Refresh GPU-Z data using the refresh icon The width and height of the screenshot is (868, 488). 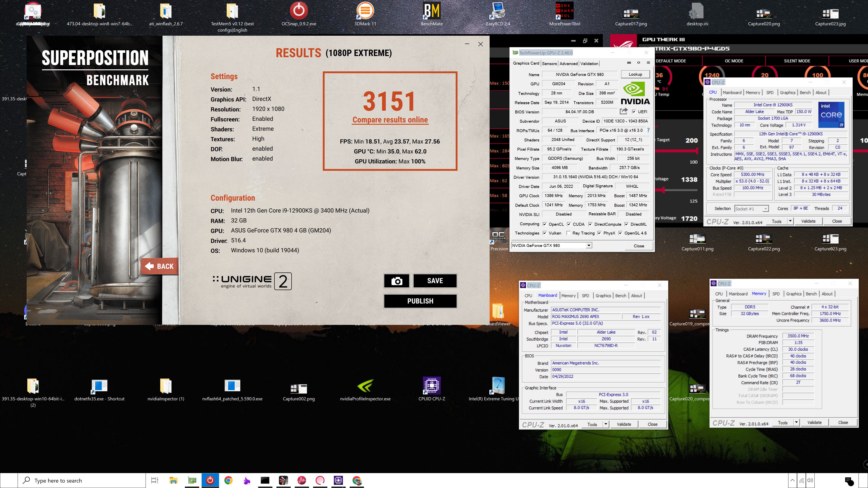pyautogui.click(x=639, y=63)
